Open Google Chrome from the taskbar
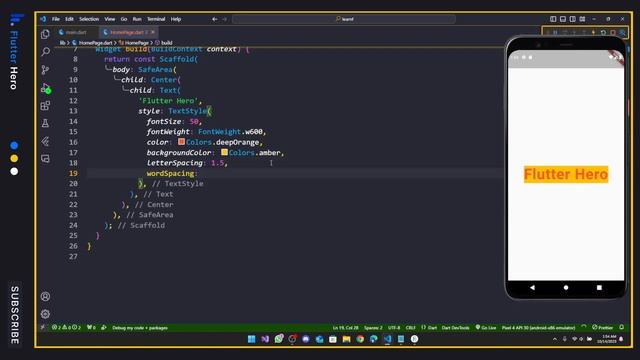Image resolution: width=640 pixels, height=360 pixels. coord(360,339)
